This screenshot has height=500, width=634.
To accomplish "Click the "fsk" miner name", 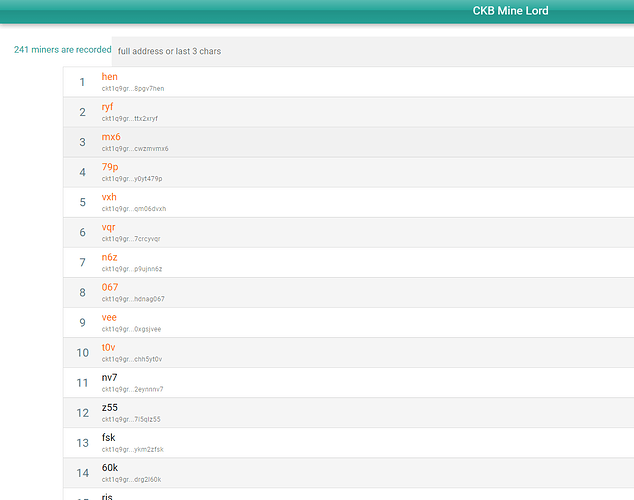I will click(108, 437).
